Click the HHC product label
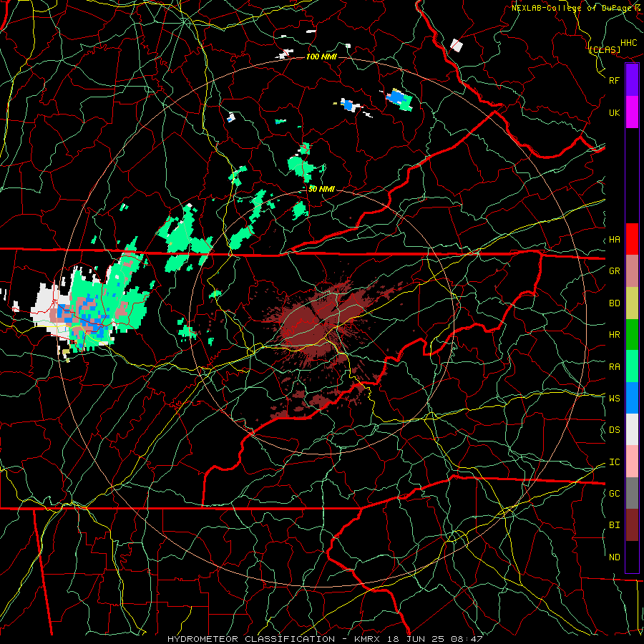644x644 pixels. 629,43
